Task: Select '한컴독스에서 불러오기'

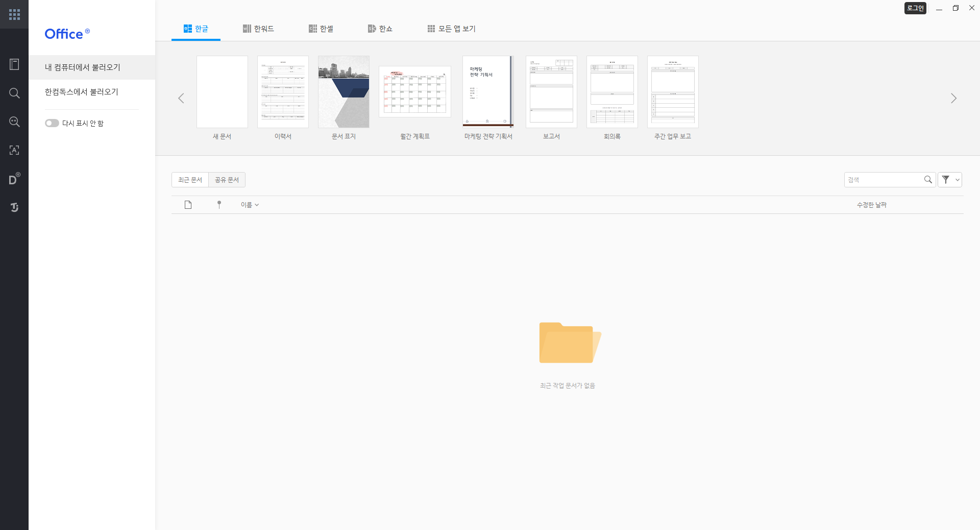Action: tap(92, 92)
